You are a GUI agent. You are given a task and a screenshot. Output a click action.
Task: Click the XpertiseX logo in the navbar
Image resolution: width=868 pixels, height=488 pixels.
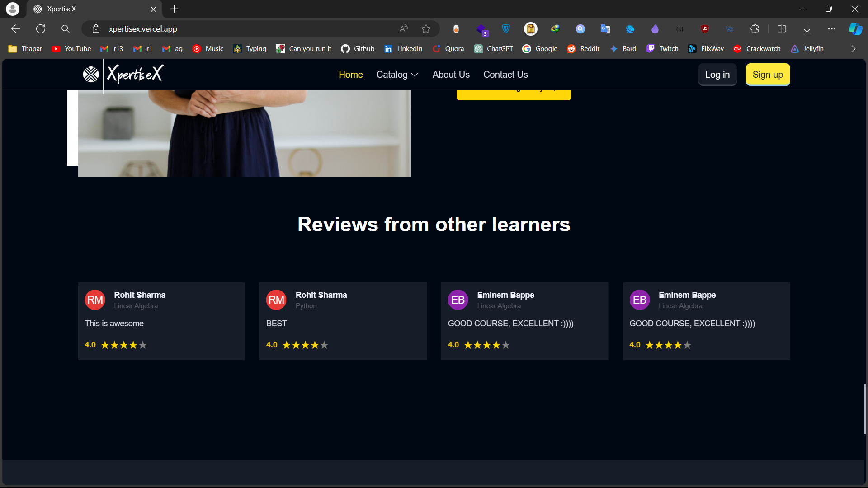coord(123,74)
